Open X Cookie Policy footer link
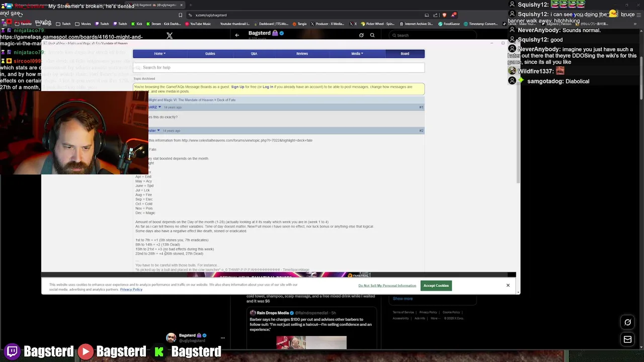 (451, 312)
